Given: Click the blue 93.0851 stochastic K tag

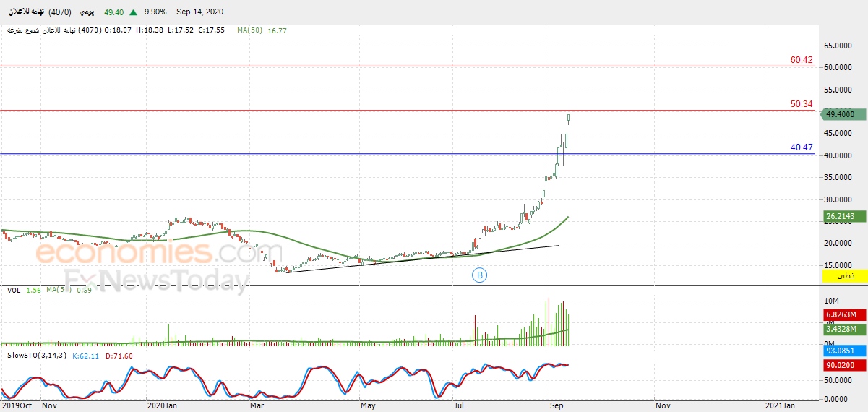Looking at the screenshot, I should click(844, 351).
